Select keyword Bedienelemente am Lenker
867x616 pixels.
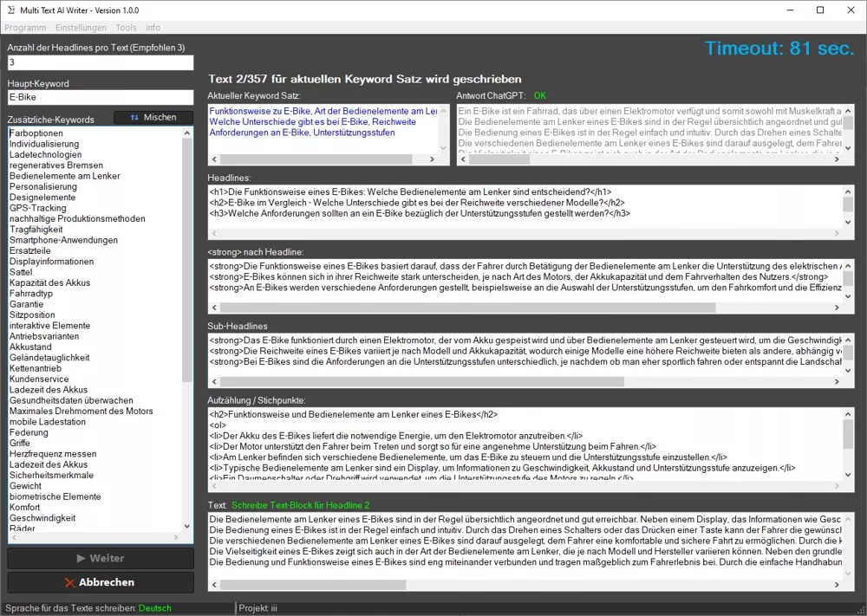(x=65, y=176)
